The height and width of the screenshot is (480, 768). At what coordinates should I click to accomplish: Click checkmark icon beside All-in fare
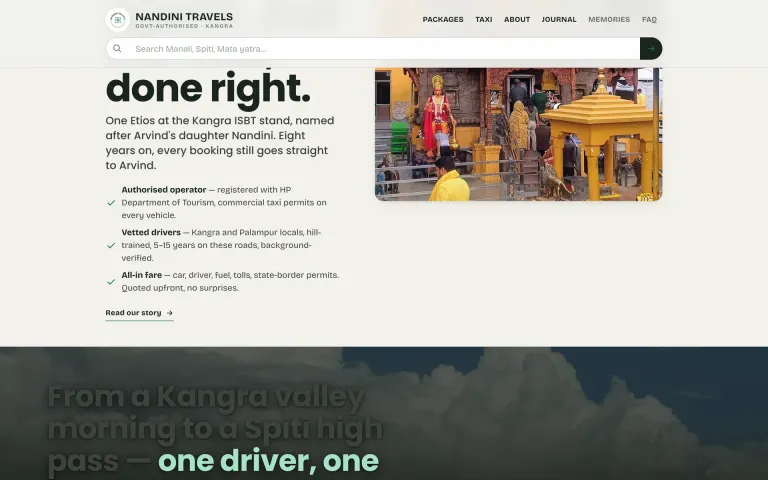(111, 282)
